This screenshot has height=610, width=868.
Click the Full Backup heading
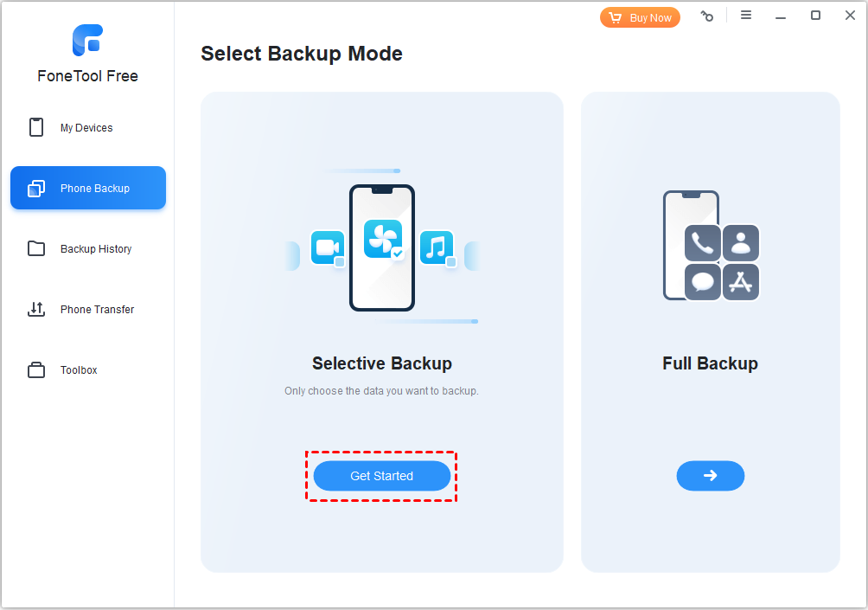710,363
